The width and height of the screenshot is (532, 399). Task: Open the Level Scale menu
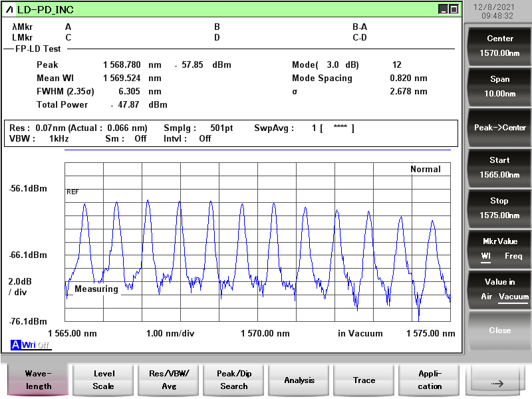[103, 380]
